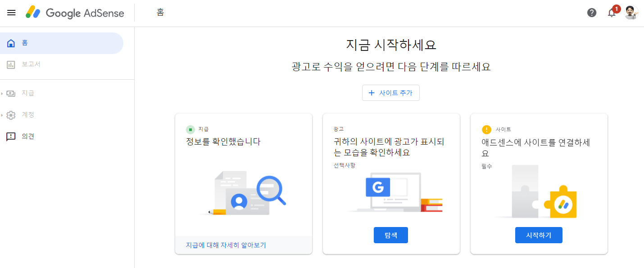
Task: Click the 시작하기 button
Action: click(x=539, y=235)
